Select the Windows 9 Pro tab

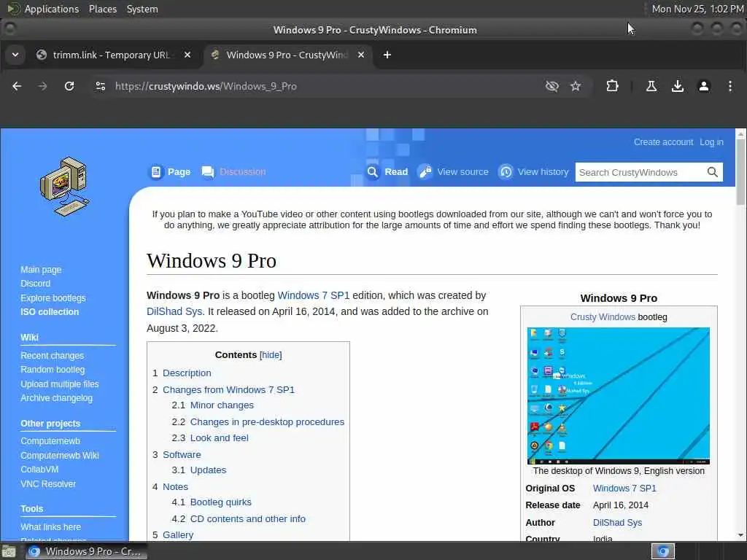[x=287, y=55]
